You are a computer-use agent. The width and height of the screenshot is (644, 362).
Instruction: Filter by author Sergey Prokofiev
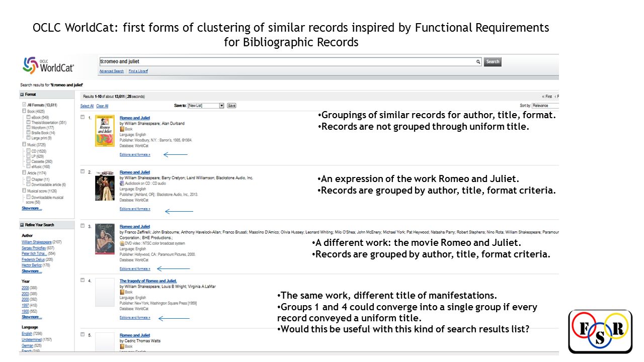(x=34, y=248)
